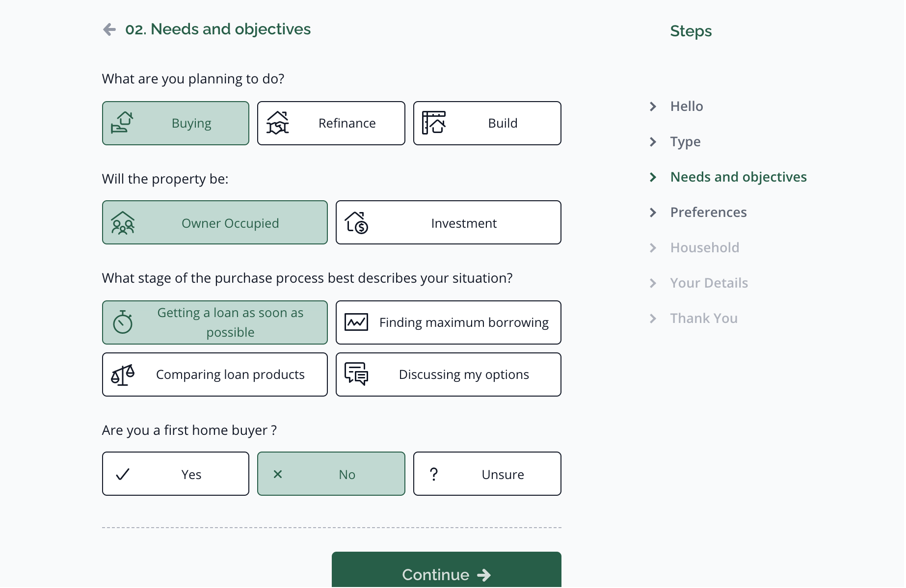Click the Refinance handshake house icon
906x588 pixels.
coord(278,123)
